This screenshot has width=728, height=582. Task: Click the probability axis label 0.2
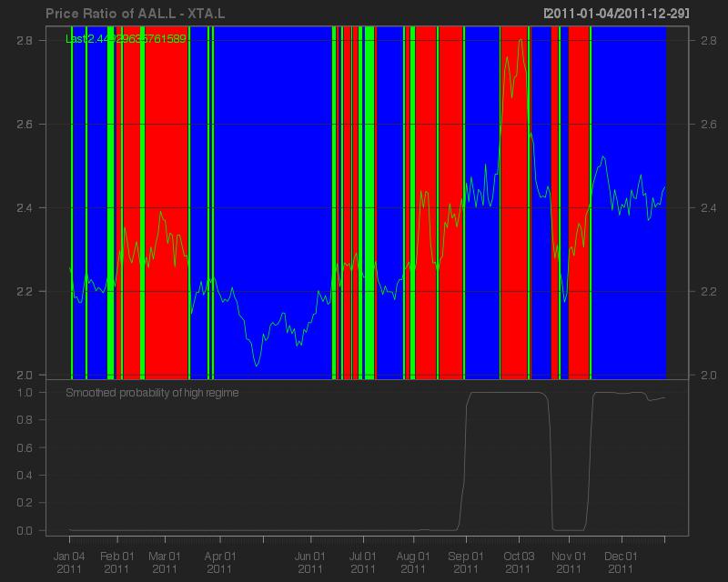(x=25, y=502)
